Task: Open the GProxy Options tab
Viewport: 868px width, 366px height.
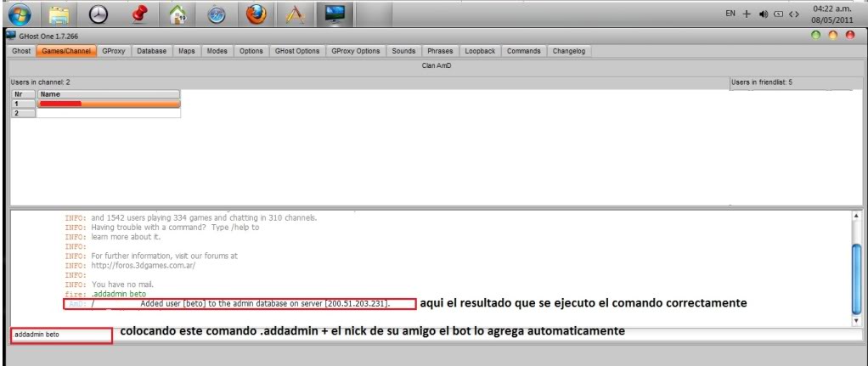Action: pos(356,51)
